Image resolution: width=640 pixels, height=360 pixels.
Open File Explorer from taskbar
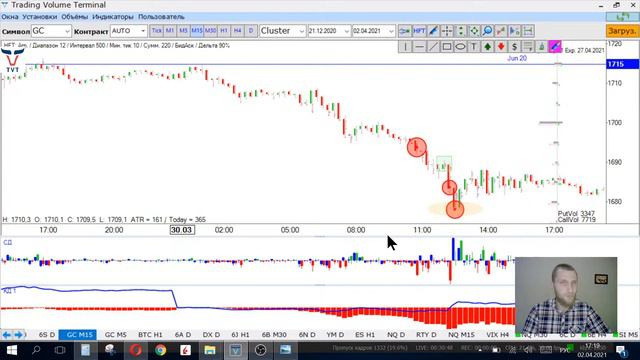pos(210,350)
